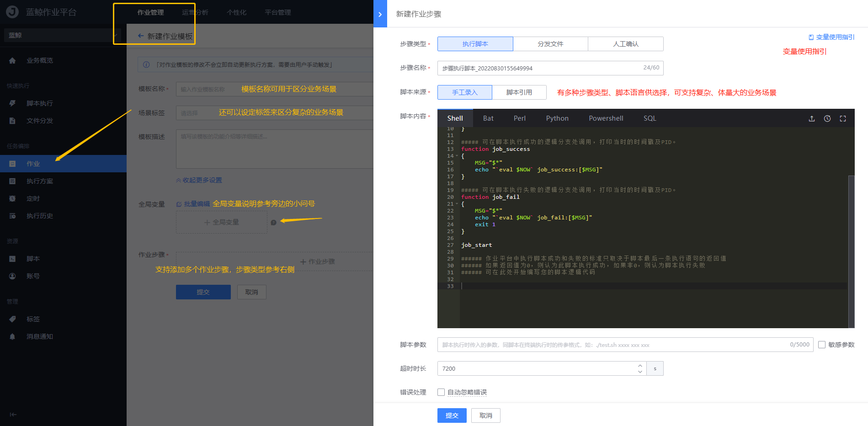Open the 蓝鲸 business selector dropdown
Screen dimensions: 868x426
63,35
